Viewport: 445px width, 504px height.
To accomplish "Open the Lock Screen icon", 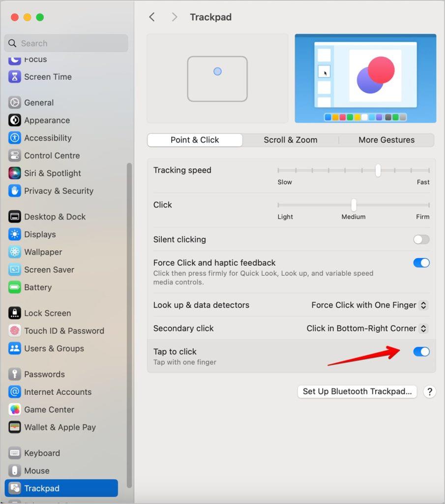I will tap(14, 313).
